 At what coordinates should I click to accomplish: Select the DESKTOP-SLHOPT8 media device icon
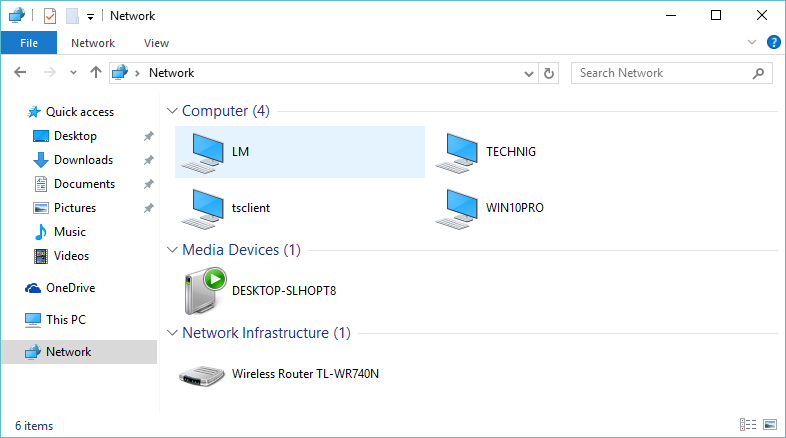pyautogui.click(x=205, y=291)
